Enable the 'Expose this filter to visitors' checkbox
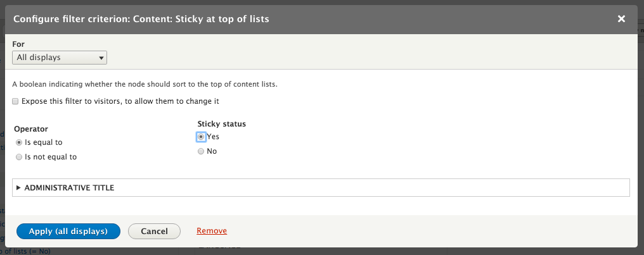The height and width of the screenshot is (255, 644). point(15,101)
